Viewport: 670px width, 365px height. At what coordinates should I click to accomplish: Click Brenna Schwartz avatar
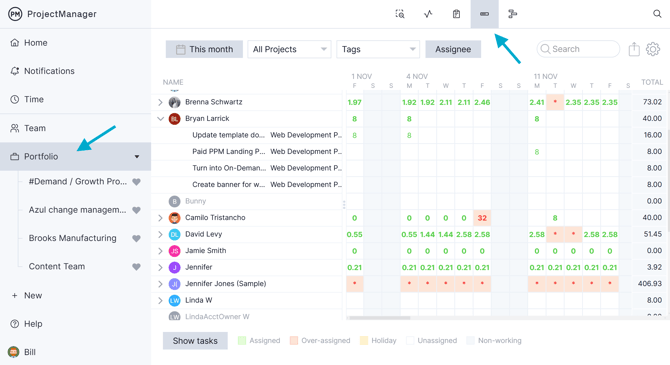click(x=174, y=102)
